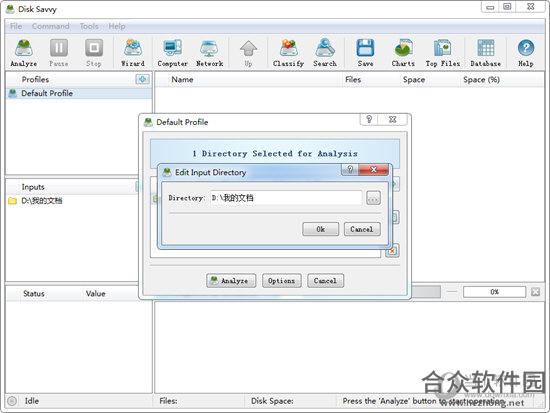Click the cancel icon next to 0% progress

pyautogui.click(x=535, y=292)
